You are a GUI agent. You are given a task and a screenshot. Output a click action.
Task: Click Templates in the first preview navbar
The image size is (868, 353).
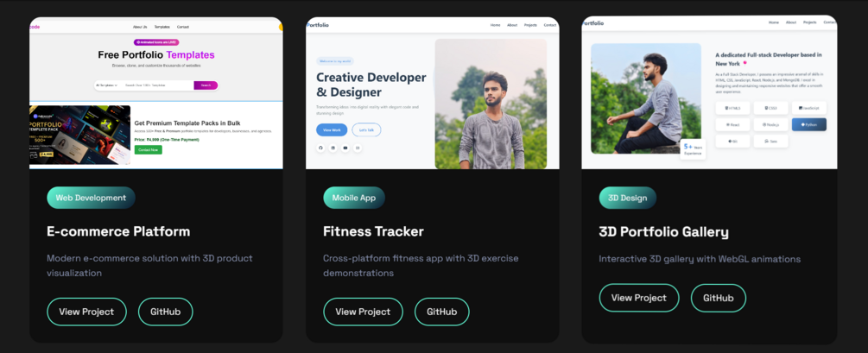click(x=162, y=27)
